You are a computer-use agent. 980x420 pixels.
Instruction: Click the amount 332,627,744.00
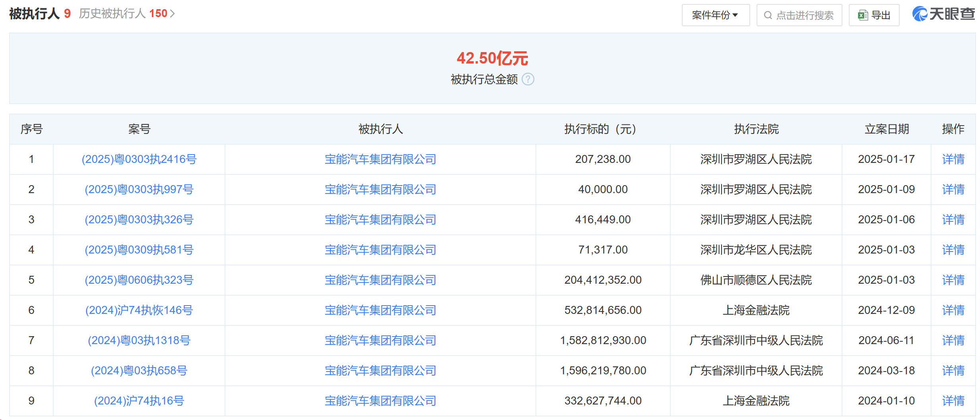603,401
